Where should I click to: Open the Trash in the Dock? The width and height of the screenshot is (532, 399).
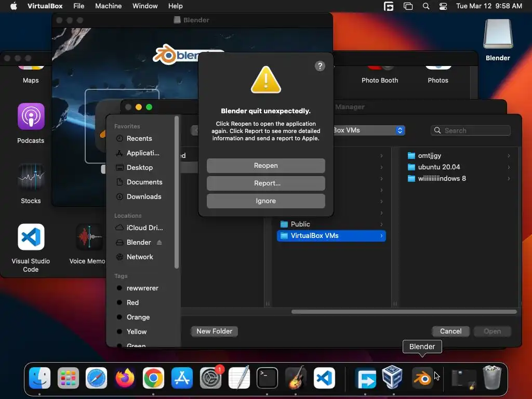pyautogui.click(x=493, y=378)
